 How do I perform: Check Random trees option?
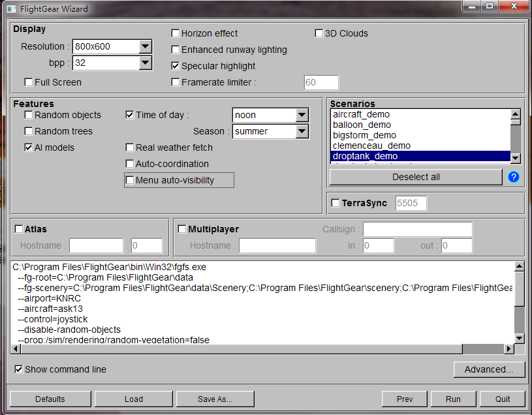pos(29,131)
